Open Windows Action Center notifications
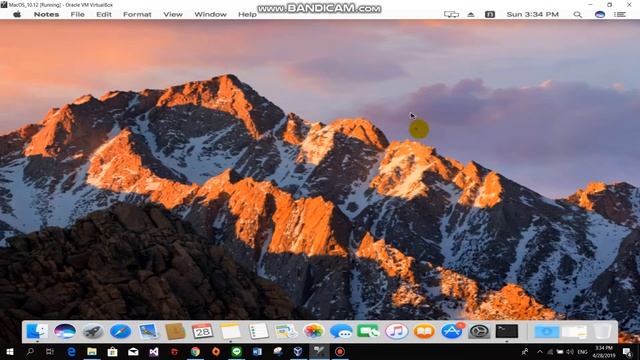 627,351
